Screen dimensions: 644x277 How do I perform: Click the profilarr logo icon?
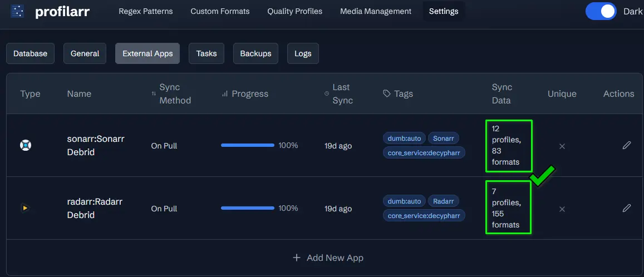pyautogui.click(x=17, y=11)
